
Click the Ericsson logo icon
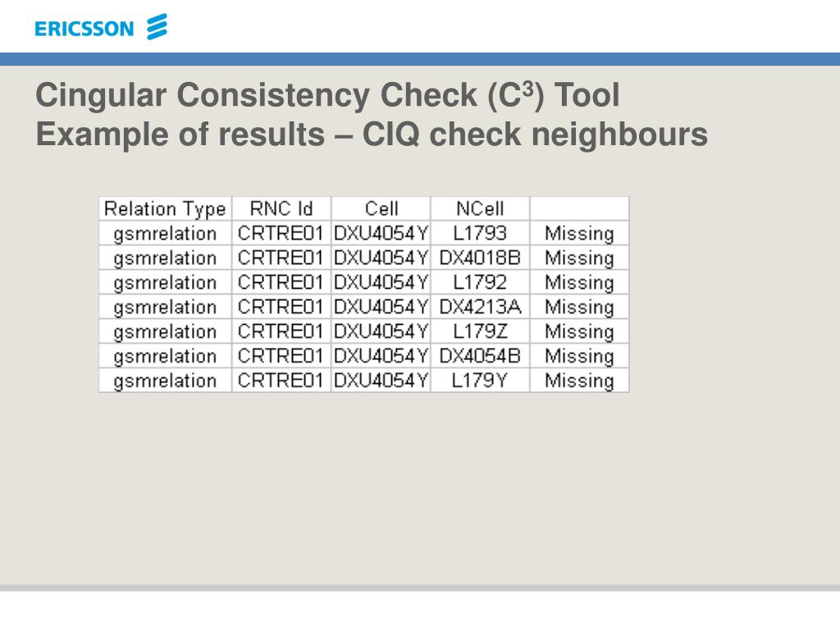[x=157, y=27]
